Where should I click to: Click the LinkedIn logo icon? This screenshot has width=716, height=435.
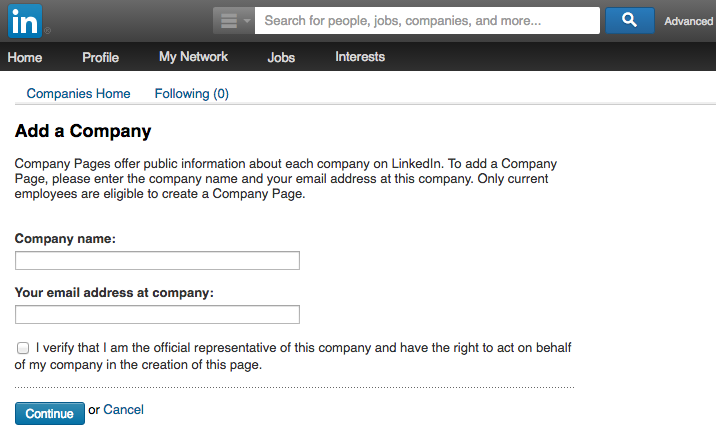pos(25,21)
